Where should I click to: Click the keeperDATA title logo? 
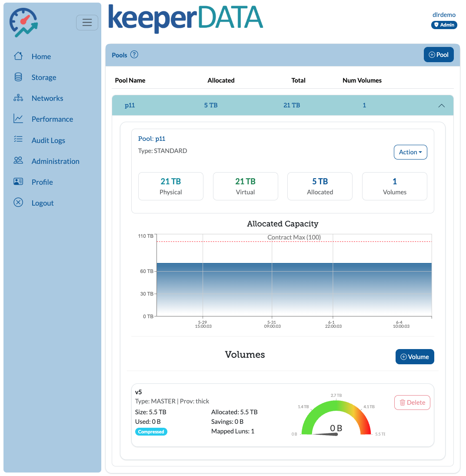coord(186,18)
